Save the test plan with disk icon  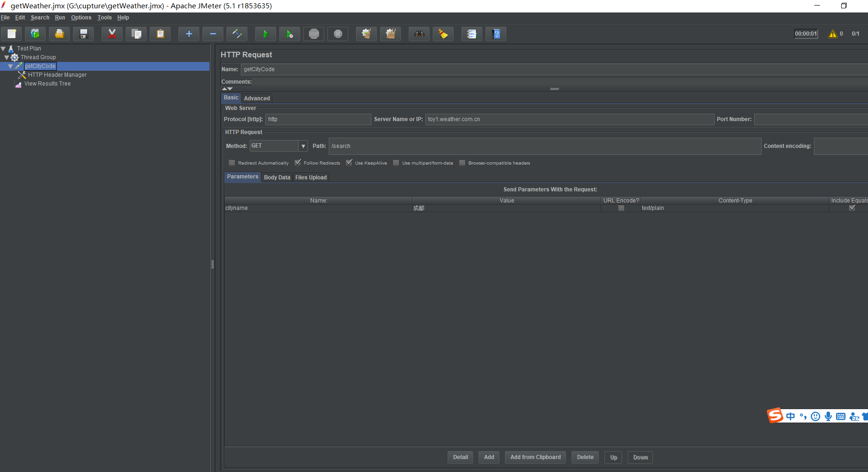[84, 34]
